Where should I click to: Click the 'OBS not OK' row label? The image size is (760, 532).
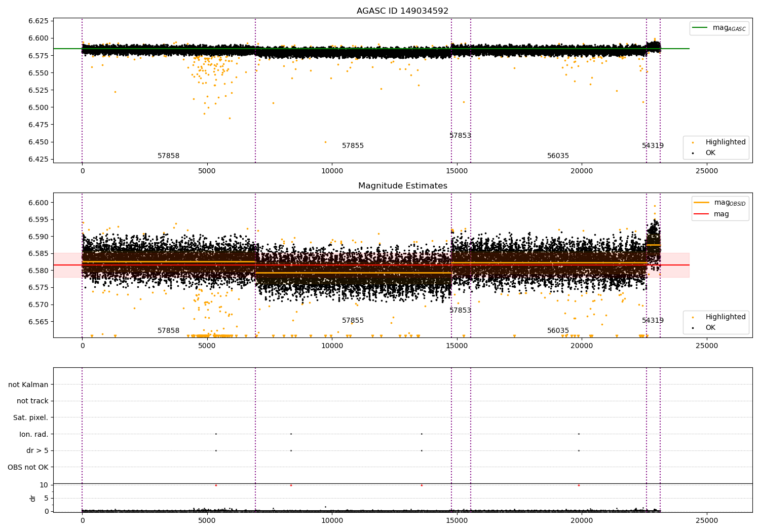click(28, 467)
